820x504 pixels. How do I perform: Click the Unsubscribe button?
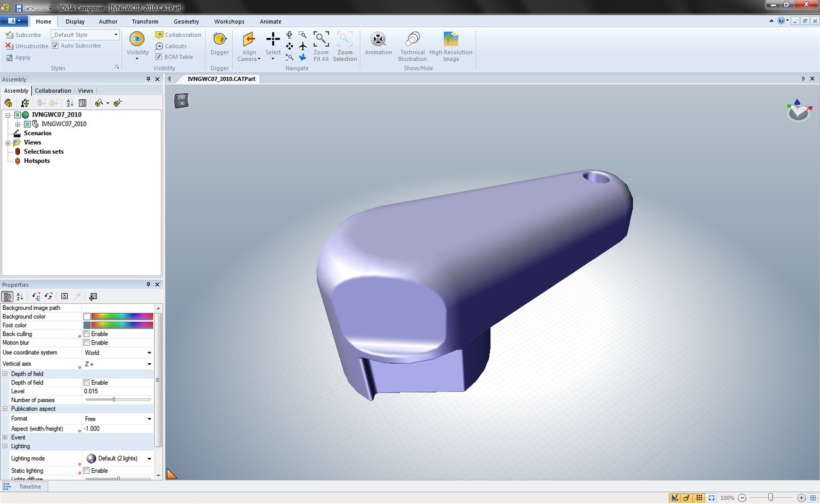click(27, 46)
